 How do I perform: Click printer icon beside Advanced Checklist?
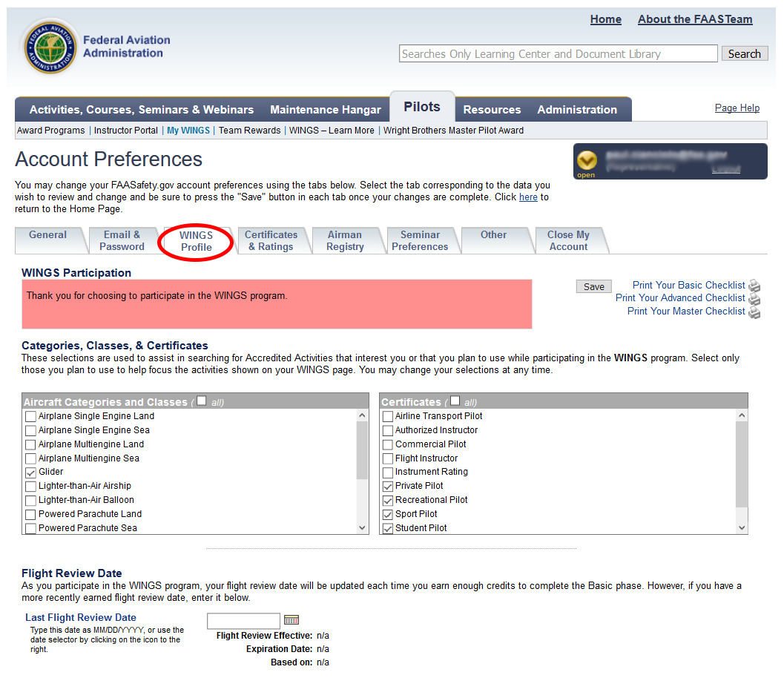point(754,298)
